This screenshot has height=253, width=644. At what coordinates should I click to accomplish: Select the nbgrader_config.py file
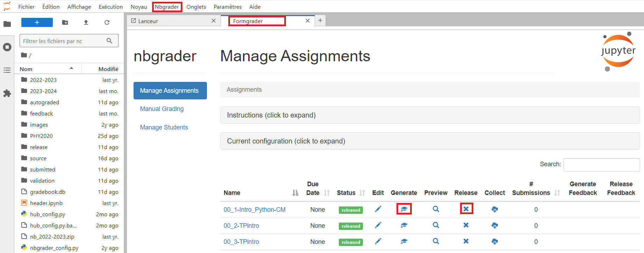tap(69, 248)
